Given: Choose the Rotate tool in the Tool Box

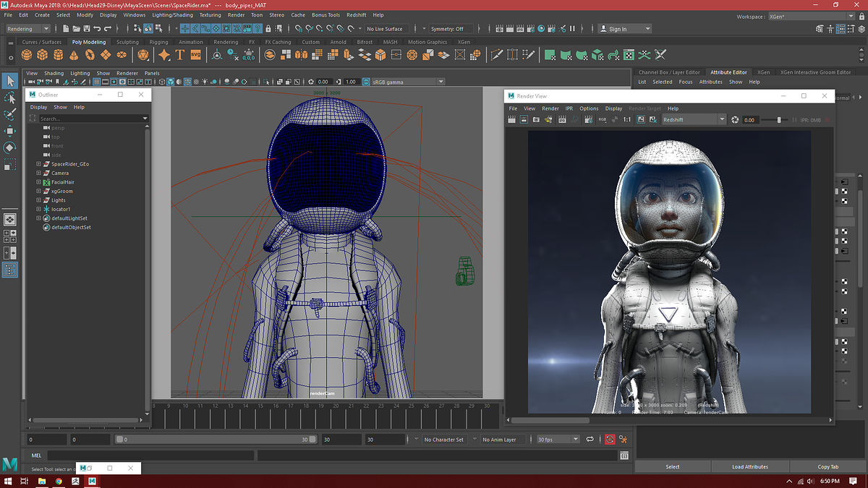Looking at the screenshot, I should (10, 147).
